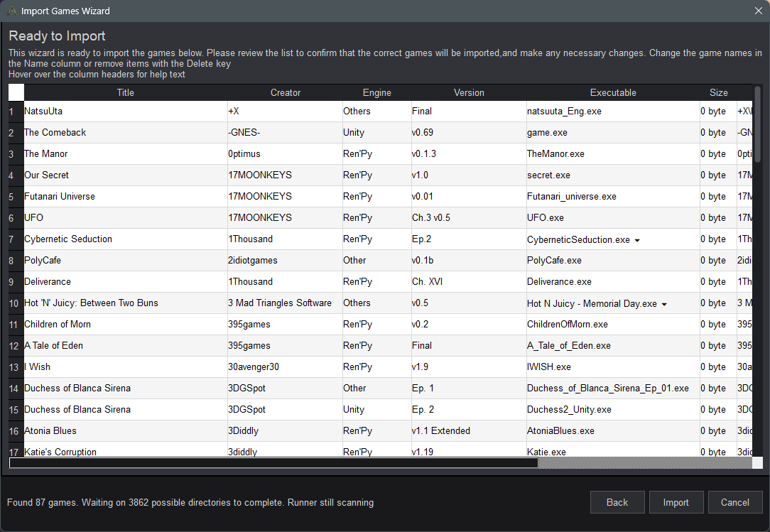Screen dimensions: 770x532
Task: Select the Katie's Corruption title cell
Action: (x=126, y=450)
